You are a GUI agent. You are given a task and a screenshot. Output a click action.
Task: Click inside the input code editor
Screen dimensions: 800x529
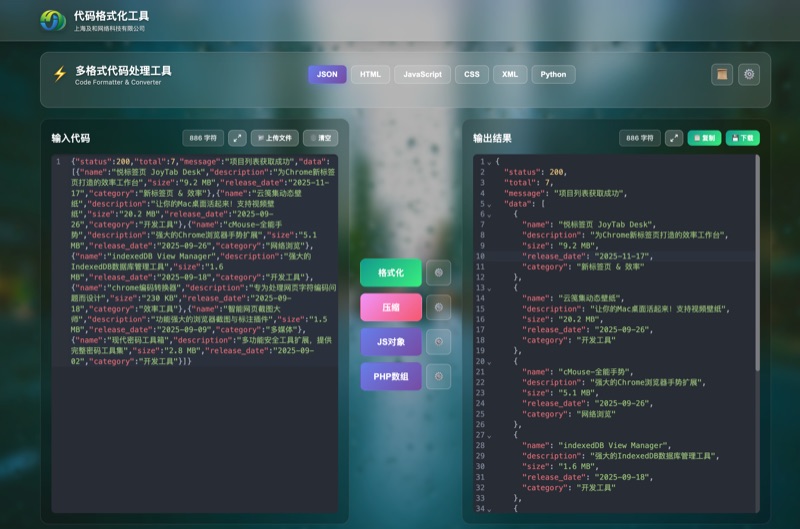pos(194,334)
